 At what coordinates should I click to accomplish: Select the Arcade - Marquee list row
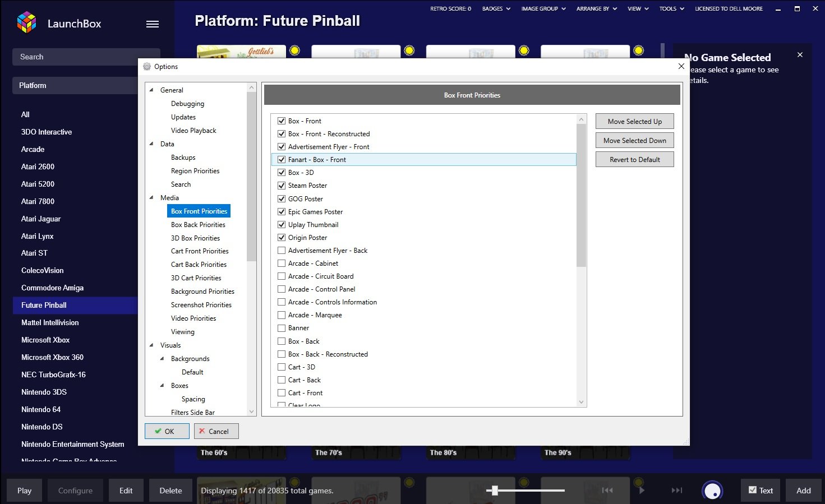[423, 315]
